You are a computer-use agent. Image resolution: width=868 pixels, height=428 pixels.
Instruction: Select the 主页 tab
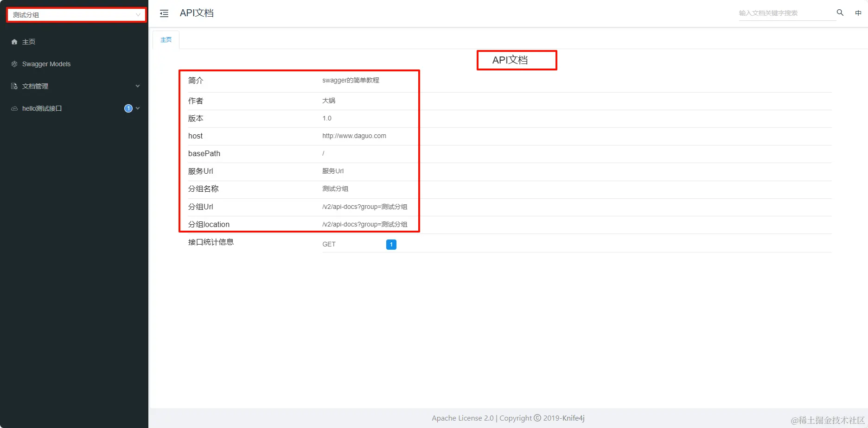point(166,40)
